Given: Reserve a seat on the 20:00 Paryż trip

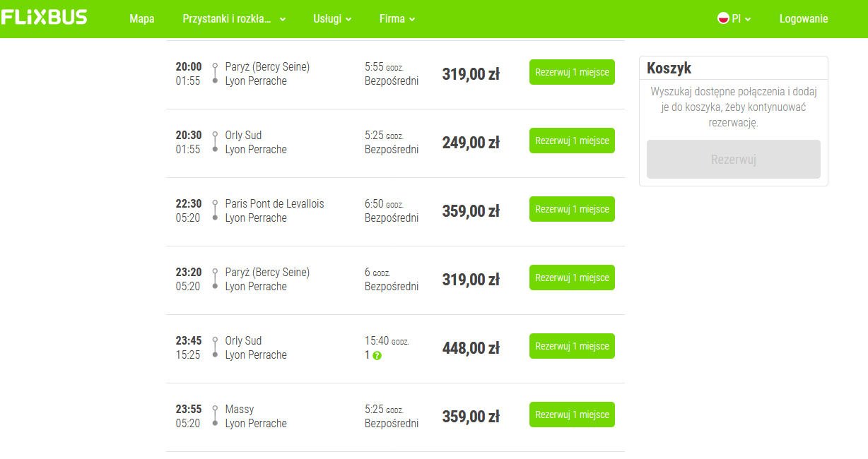Looking at the screenshot, I should (572, 72).
